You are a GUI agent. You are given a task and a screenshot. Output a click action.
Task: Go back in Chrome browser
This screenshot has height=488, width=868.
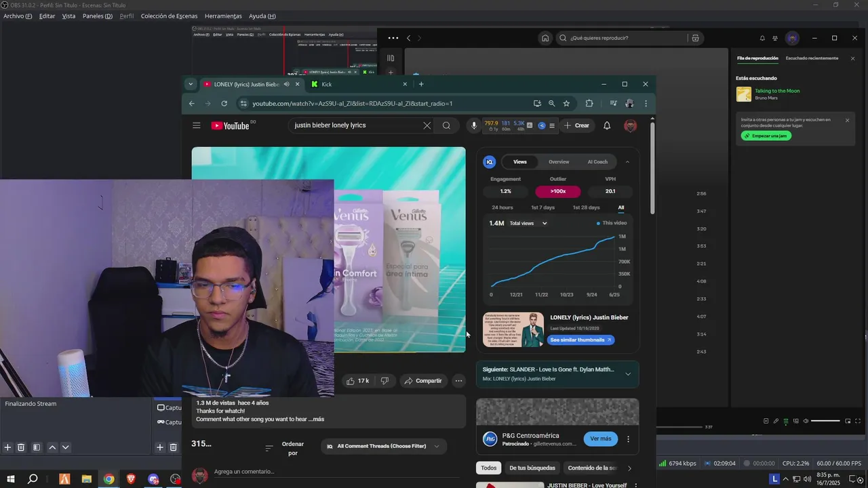point(192,104)
